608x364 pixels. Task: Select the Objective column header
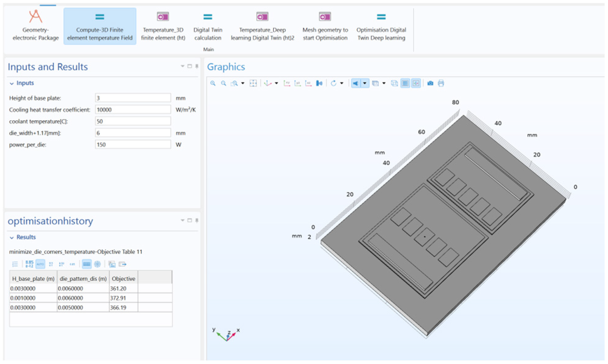[x=123, y=279]
